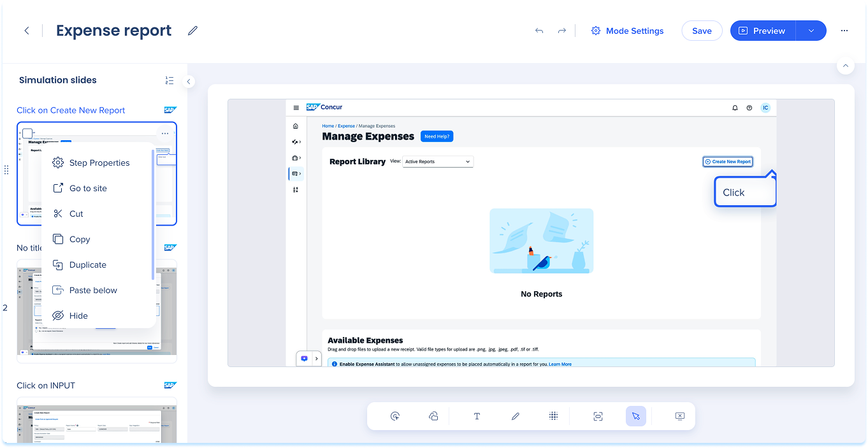The height and width of the screenshot is (448, 868).
Task: Collapse the top header with up chevron
Action: [x=845, y=66]
